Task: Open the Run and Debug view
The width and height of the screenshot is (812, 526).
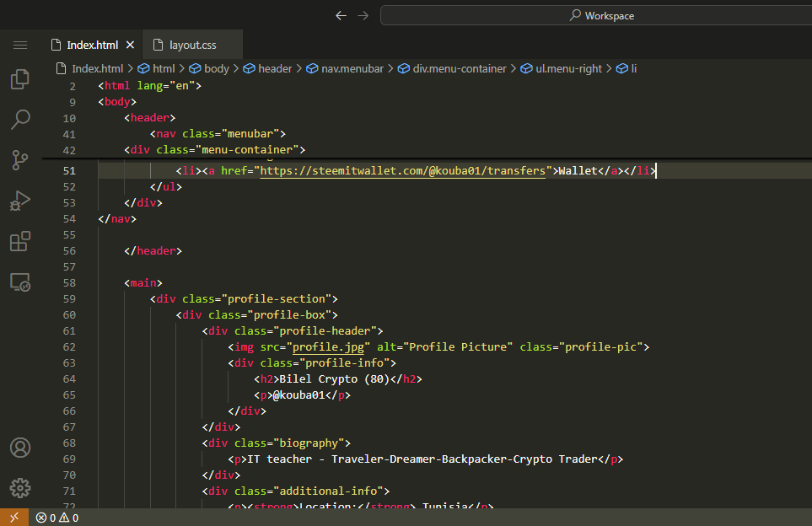Action: click(20, 201)
